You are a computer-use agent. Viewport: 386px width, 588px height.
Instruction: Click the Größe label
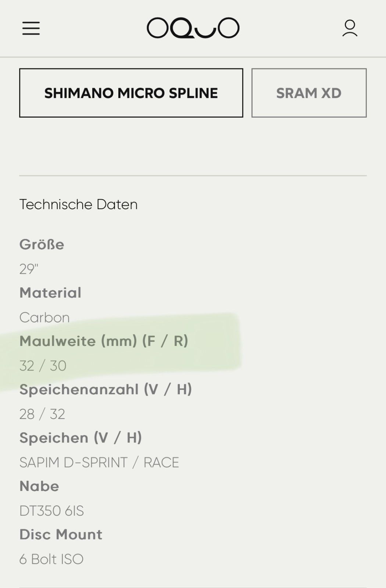[42, 244]
